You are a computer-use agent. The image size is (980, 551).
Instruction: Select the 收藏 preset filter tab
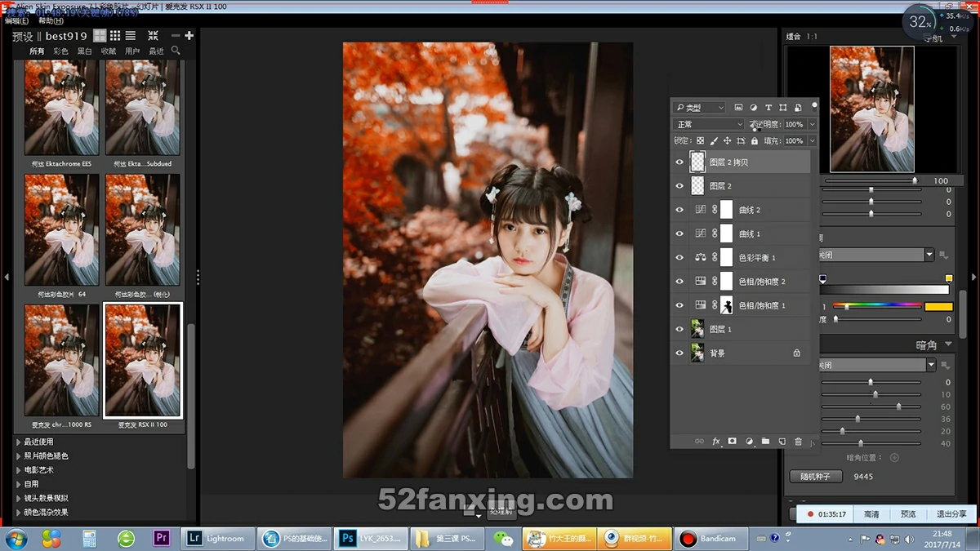pos(108,51)
